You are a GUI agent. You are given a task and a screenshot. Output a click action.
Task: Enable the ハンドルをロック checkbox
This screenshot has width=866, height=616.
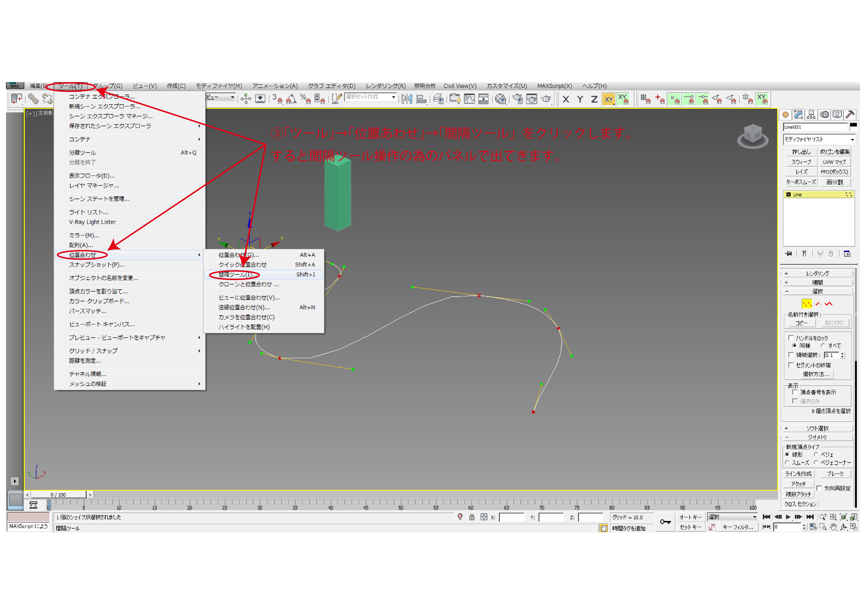[791, 338]
